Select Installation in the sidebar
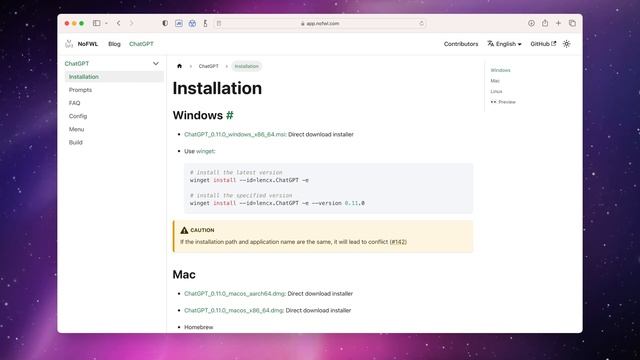This screenshot has width=640, height=360. point(114,77)
